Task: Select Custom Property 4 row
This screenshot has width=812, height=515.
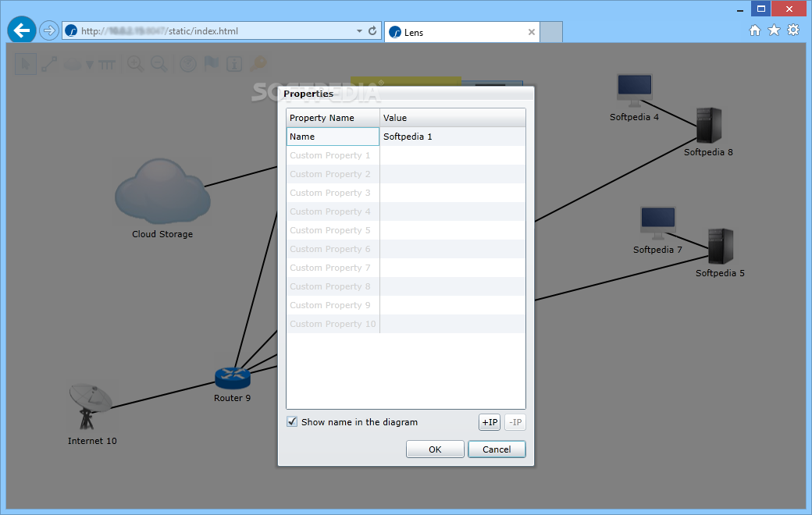Action: [x=406, y=211]
